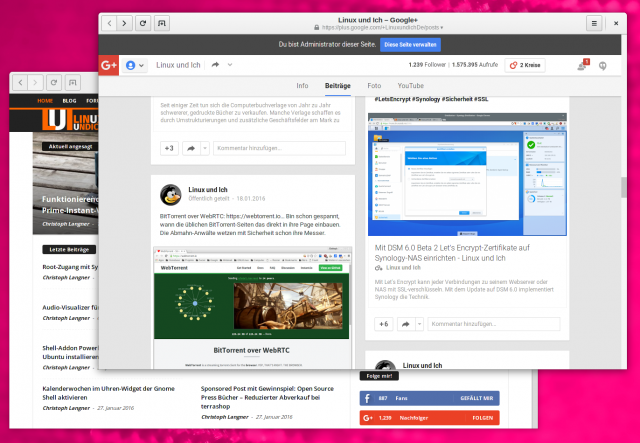Click comment field under +3 post
This screenshot has width=640, height=443.
279,148
